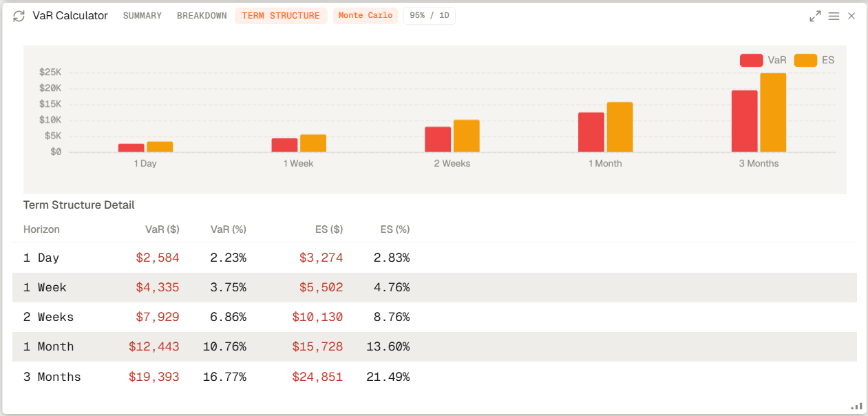Click the 2.23% VaR percentage
Viewport: 868px width, 416px height.
[x=228, y=258]
